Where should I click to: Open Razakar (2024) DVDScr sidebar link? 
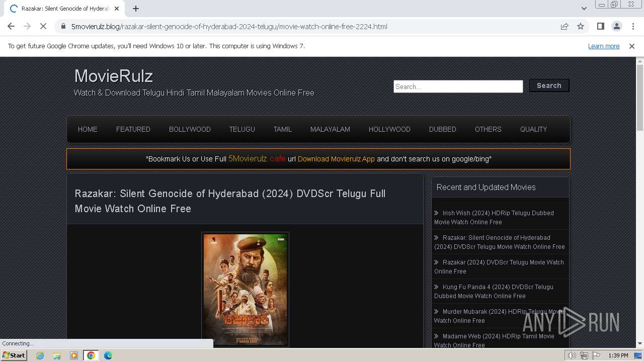point(499,266)
